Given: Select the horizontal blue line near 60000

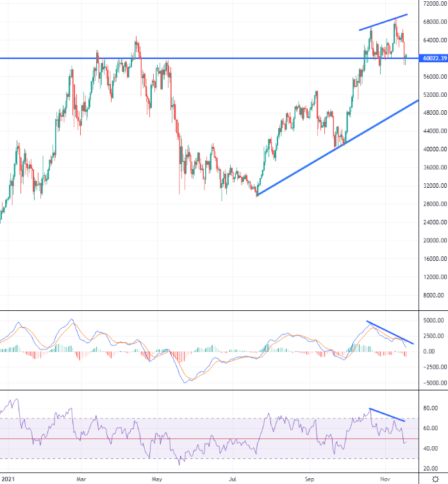Looking at the screenshot, I should click(192, 58).
